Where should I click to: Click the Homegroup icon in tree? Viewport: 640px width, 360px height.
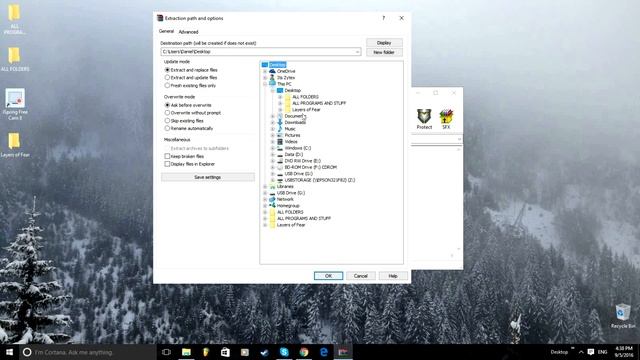[272, 206]
